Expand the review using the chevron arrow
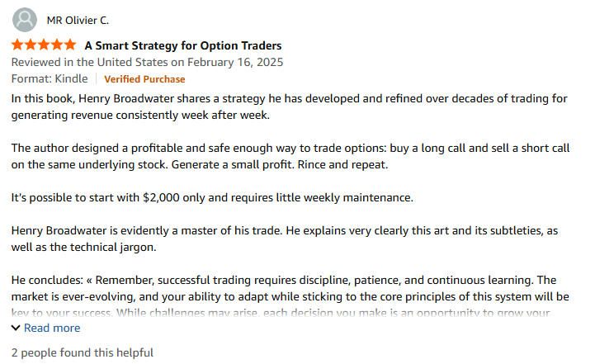The height and width of the screenshot is (364, 595). point(17,328)
